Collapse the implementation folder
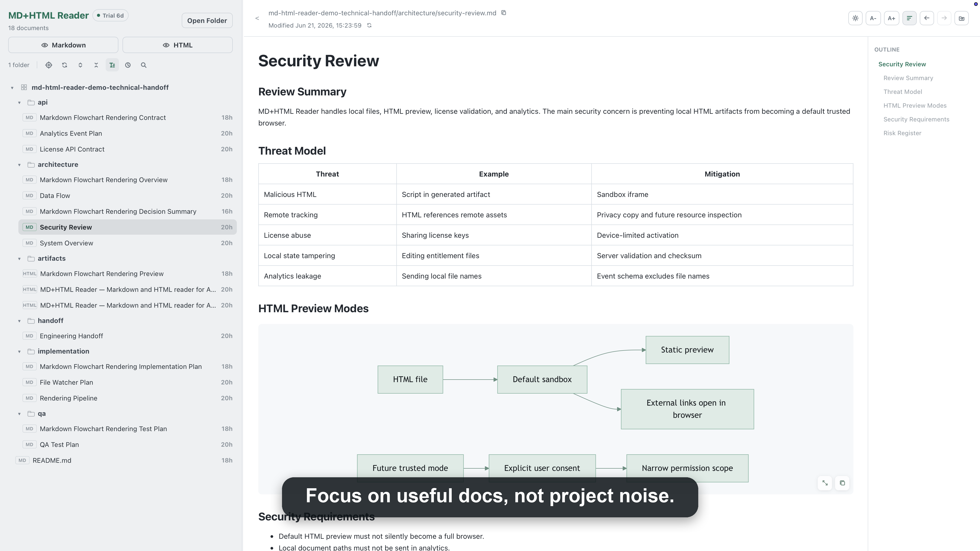This screenshot has height=551, width=980. coord(19,352)
